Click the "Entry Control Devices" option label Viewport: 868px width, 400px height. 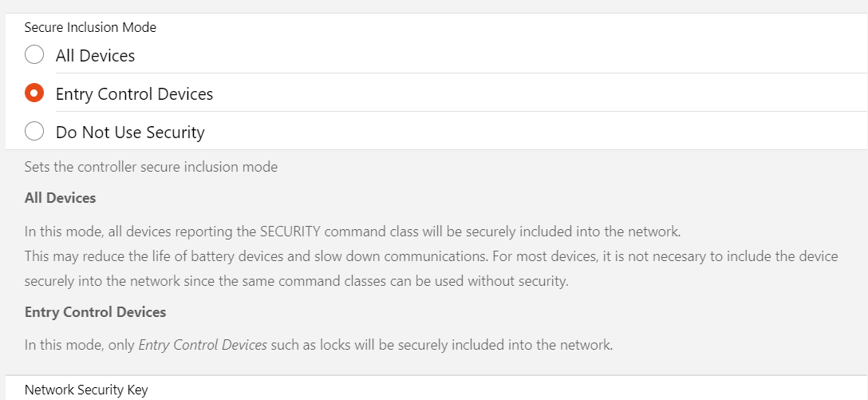(134, 94)
